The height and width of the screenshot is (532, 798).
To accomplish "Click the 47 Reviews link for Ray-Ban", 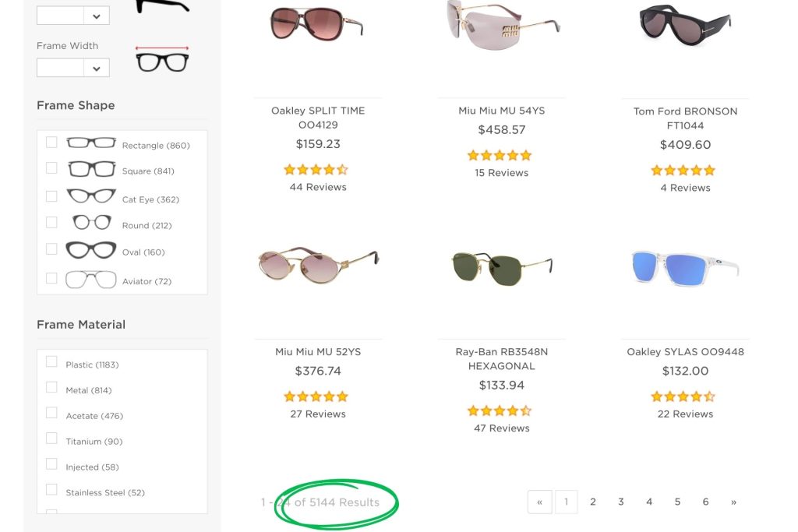I will tap(500, 428).
